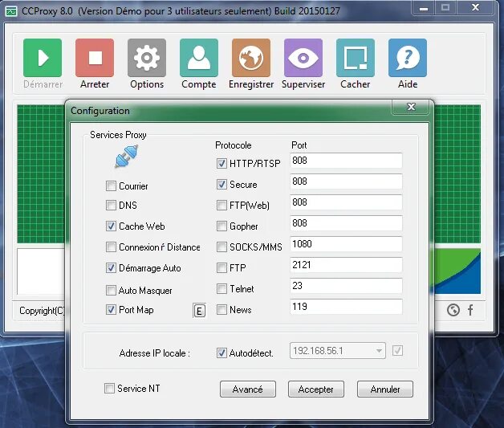Uncheck HTTP/RTSP protocol checkbox
The image size is (504, 428).
tap(222, 163)
